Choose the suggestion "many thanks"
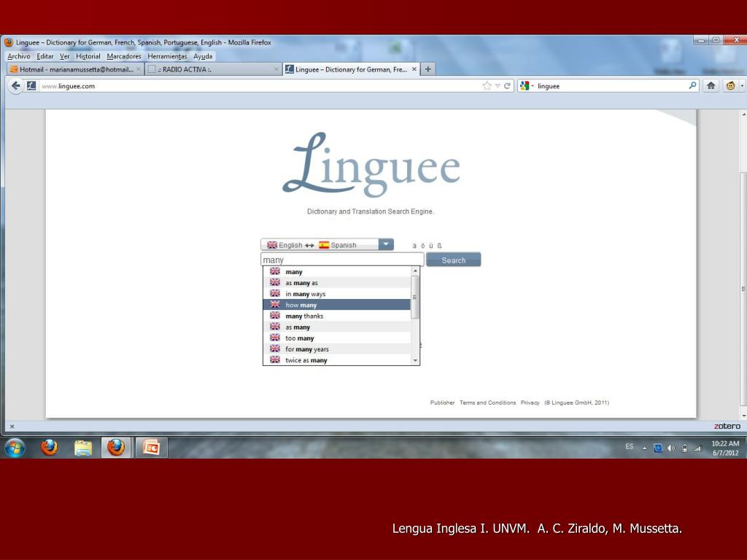The height and width of the screenshot is (560, 747). tap(337, 316)
